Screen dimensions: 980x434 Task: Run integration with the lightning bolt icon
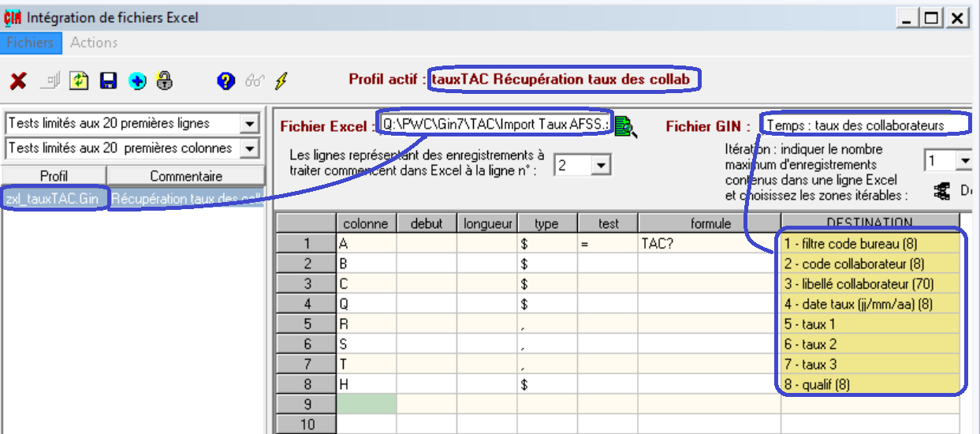(x=281, y=80)
